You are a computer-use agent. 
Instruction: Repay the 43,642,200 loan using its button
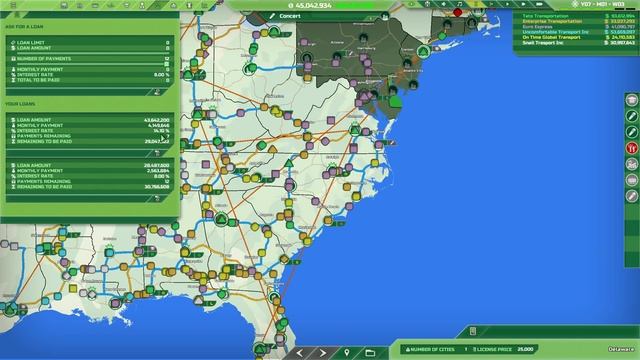click(x=157, y=153)
